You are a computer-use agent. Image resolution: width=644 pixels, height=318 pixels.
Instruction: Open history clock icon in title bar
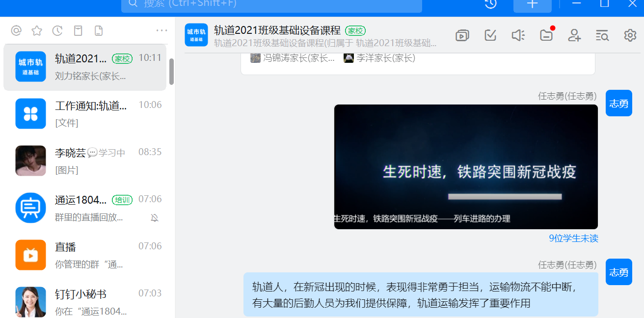coord(490,4)
